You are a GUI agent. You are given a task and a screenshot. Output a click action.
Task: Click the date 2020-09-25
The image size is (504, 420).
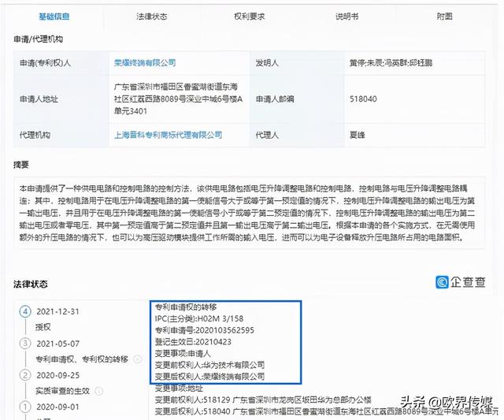pyautogui.click(x=57, y=375)
